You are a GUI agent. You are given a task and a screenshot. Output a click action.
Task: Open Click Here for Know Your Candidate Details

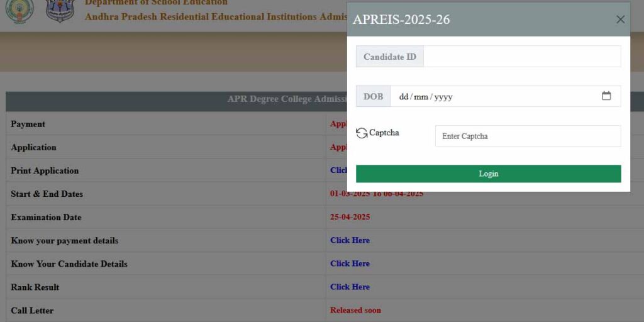(350, 264)
